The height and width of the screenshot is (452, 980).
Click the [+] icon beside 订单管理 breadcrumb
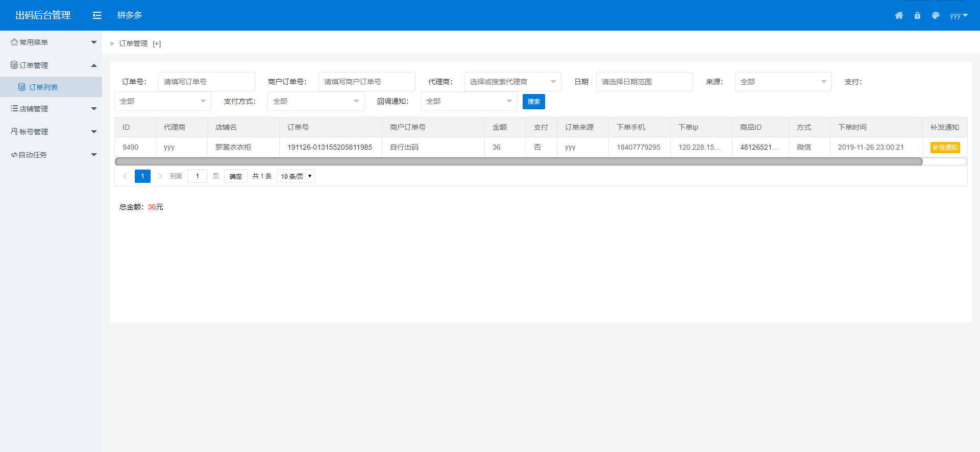click(x=157, y=44)
